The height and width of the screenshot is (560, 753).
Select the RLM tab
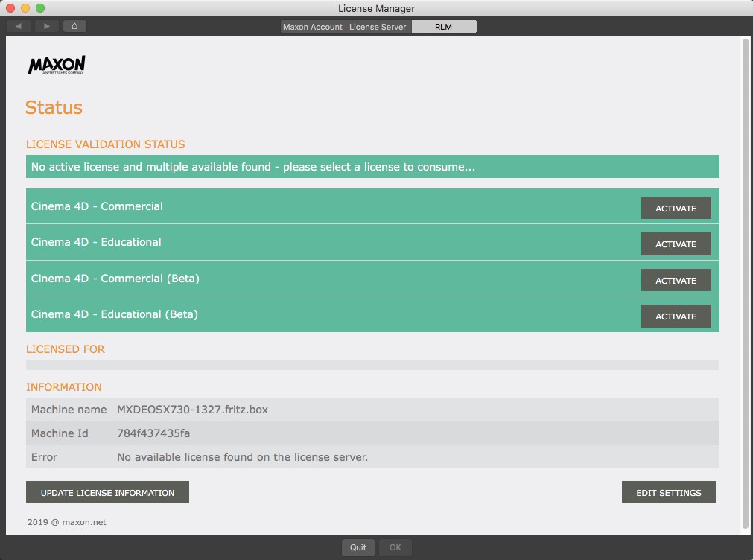click(444, 27)
